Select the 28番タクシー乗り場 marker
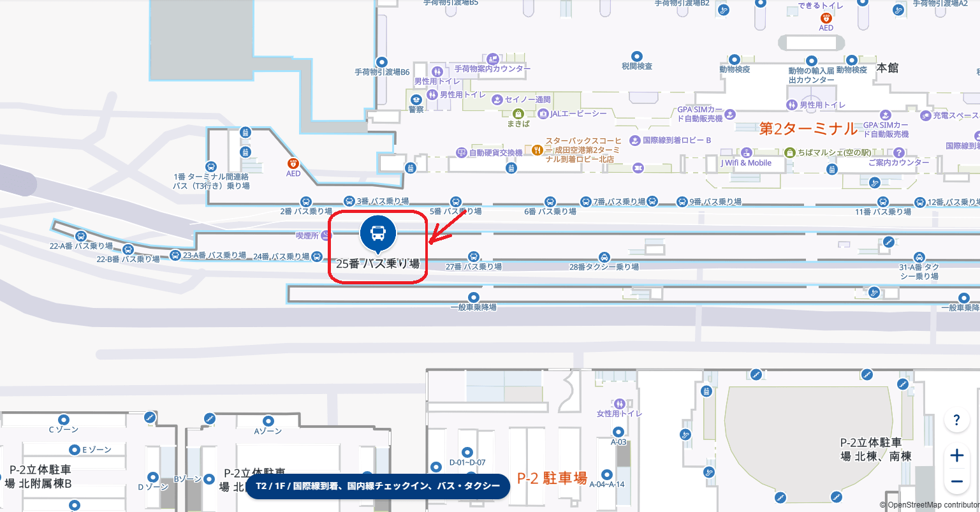The image size is (980, 512). 604,256
